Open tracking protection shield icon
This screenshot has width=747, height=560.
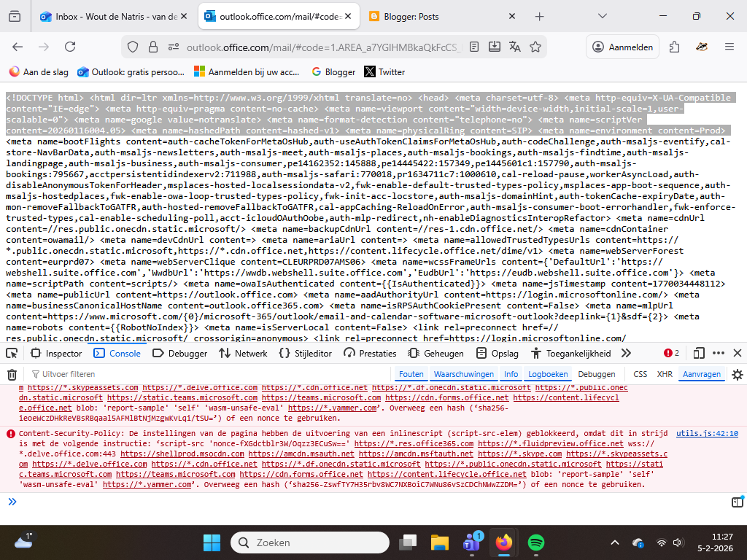pyautogui.click(x=133, y=47)
